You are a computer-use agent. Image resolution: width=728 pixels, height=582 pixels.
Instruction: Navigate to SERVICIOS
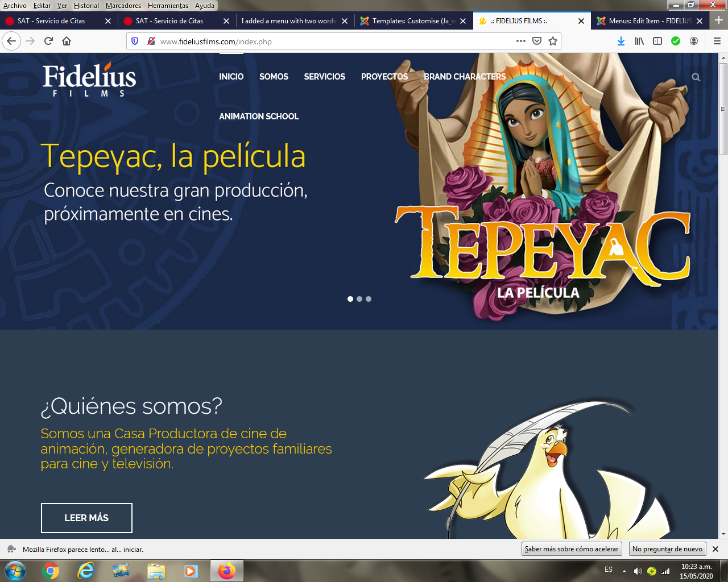coord(325,77)
